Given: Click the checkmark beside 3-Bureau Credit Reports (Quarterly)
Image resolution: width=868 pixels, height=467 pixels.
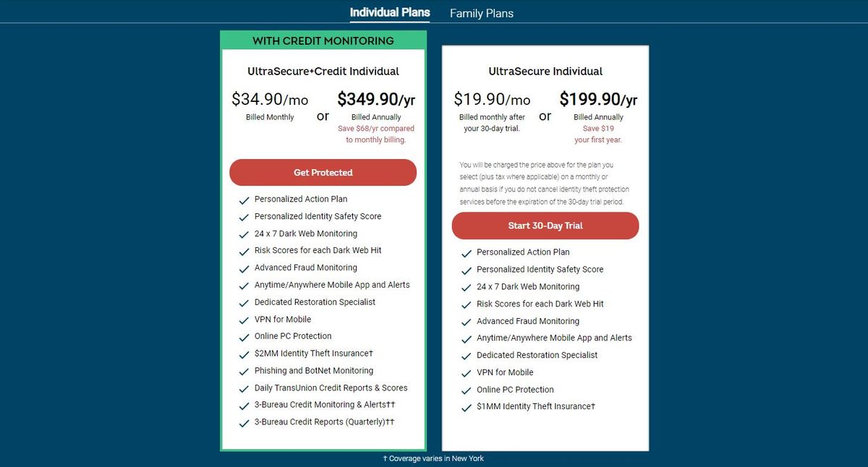Looking at the screenshot, I should (244, 423).
